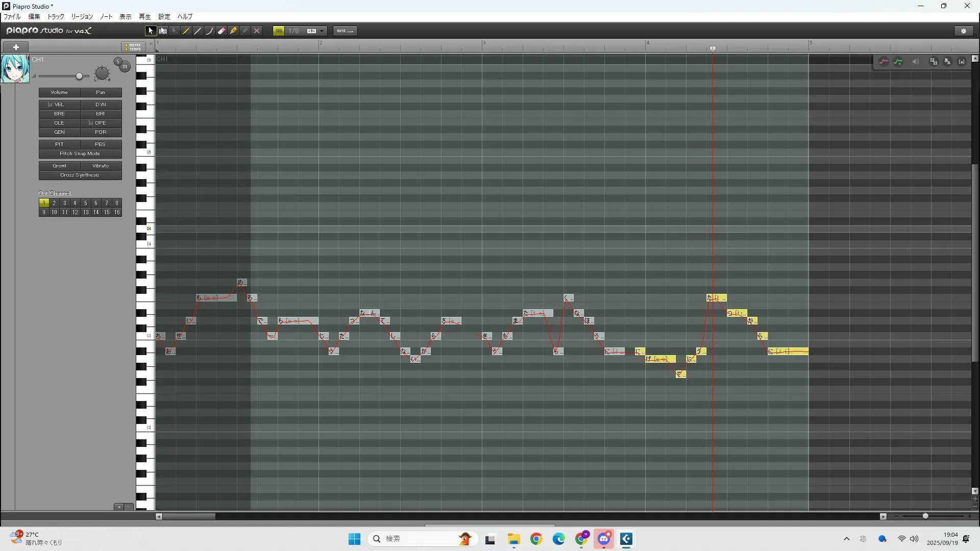Click the CH1 track volume slider knob
980x551 pixels.
[x=79, y=77]
